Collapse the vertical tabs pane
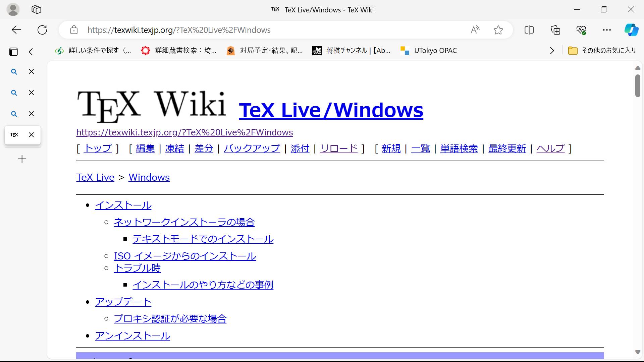Screen dimensions: 644x362 tap(31, 52)
